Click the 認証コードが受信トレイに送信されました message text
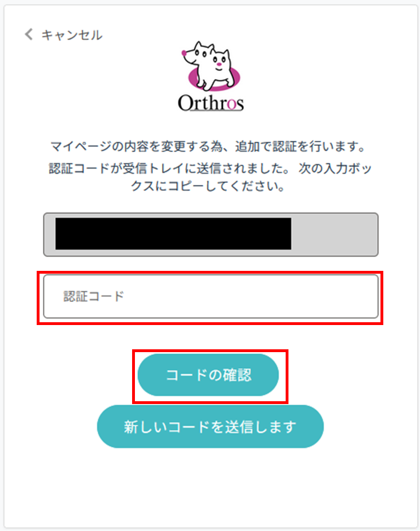 pyautogui.click(x=168, y=169)
